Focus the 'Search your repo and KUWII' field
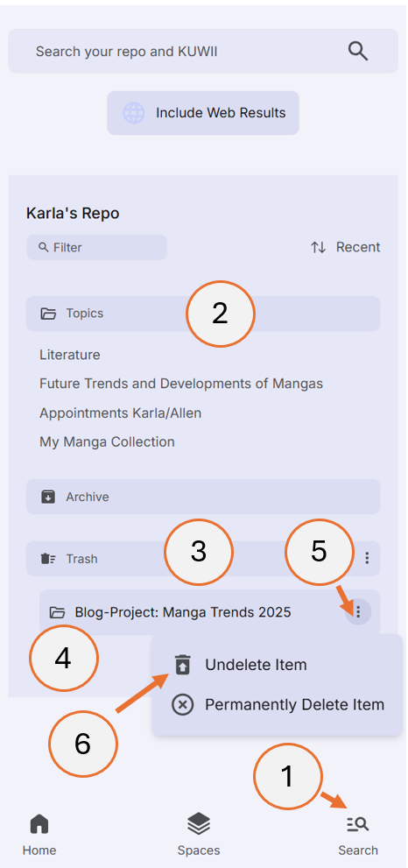The width and height of the screenshot is (408, 868). tap(203, 51)
